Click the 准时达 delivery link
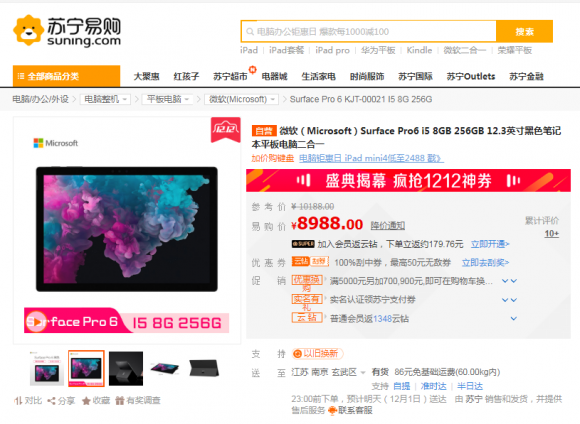580x424 pixels. coord(434,386)
